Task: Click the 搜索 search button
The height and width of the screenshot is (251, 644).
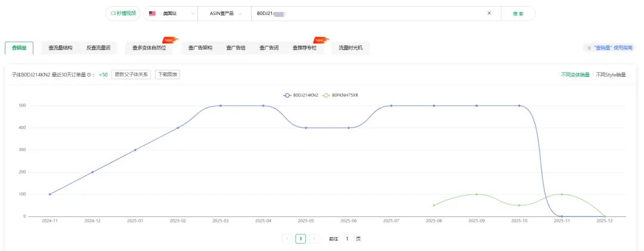Action: 518,13
